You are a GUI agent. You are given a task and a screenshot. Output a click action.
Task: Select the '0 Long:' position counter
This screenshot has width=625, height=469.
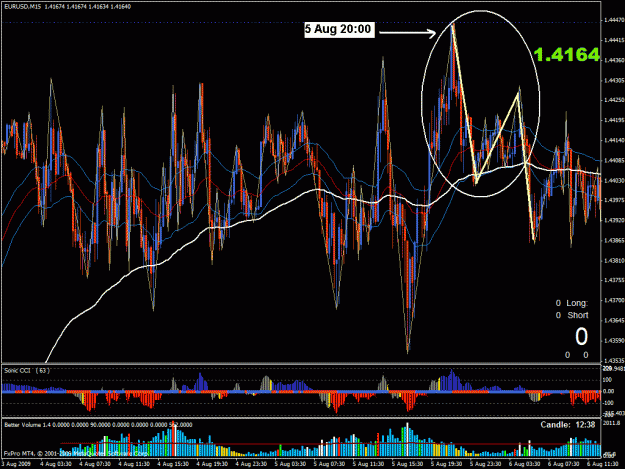coord(572,303)
